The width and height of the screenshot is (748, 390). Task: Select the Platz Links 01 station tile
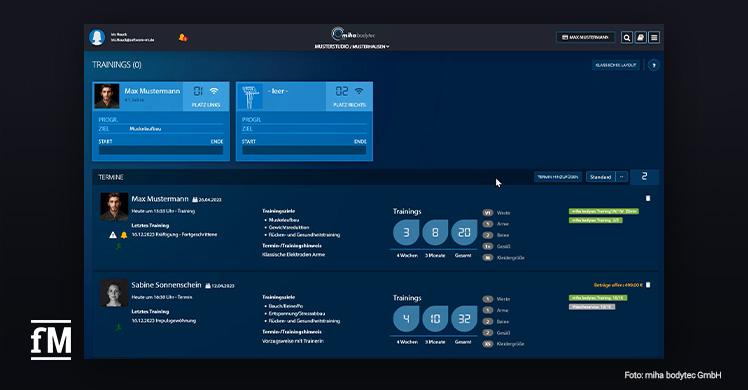pyautogui.click(x=206, y=96)
